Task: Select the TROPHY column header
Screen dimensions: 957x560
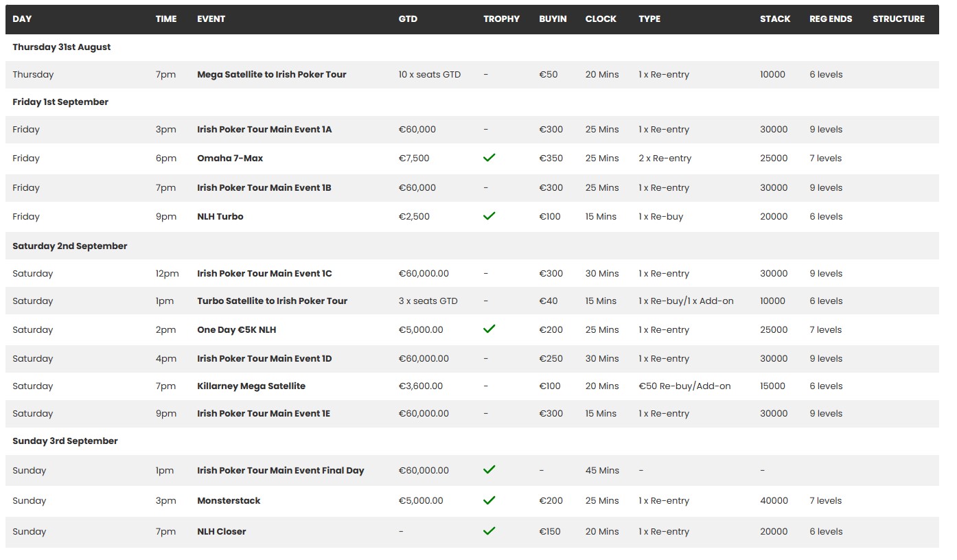Action: pos(501,19)
